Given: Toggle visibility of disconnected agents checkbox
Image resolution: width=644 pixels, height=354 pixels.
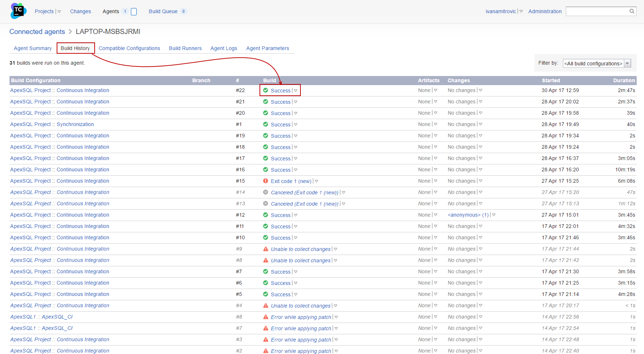Looking at the screenshot, I should [x=133, y=11].
